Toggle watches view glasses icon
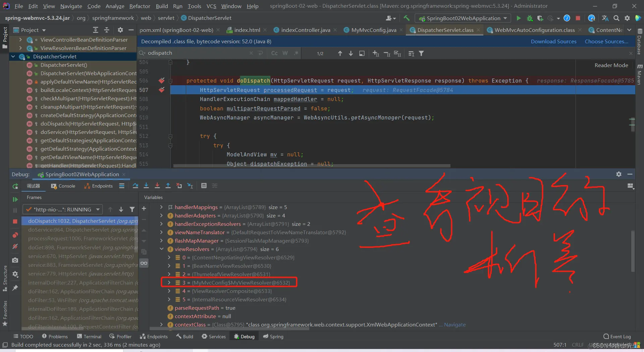 [x=144, y=263]
